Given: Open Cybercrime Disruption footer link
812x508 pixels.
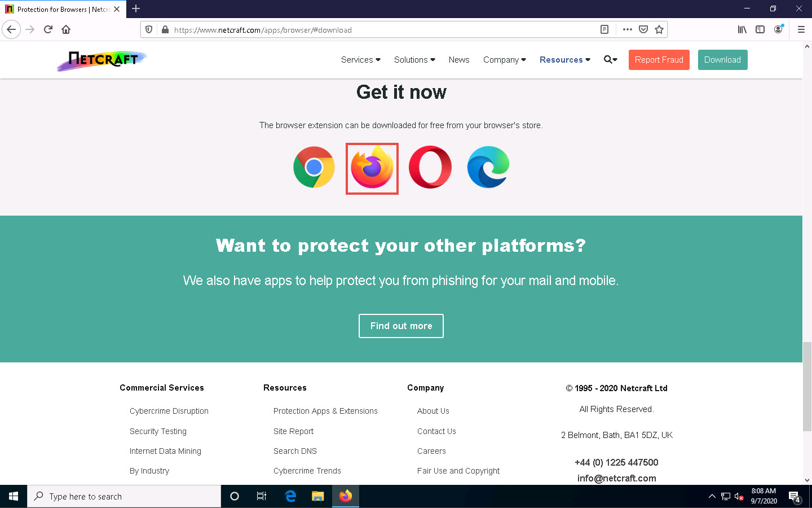Looking at the screenshot, I should (169, 411).
